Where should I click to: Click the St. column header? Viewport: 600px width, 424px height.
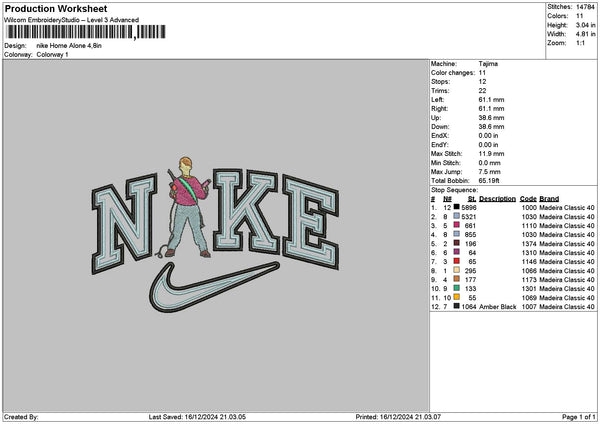click(472, 199)
